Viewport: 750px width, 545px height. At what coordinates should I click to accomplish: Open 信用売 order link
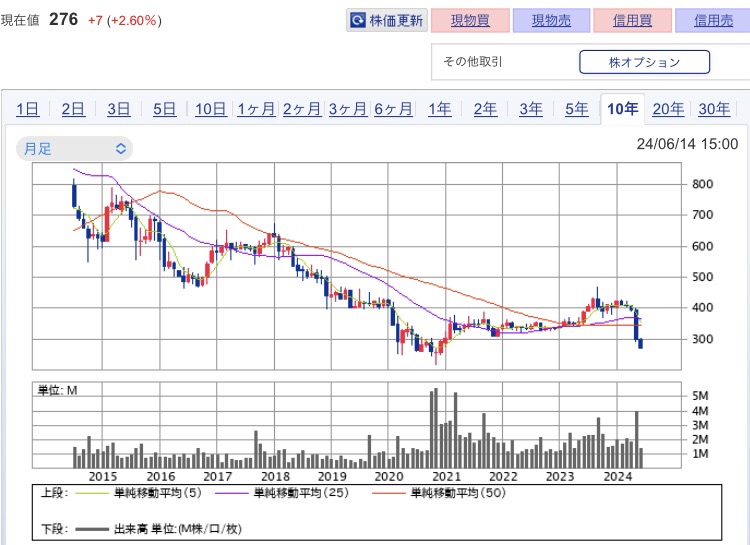pyautogui.click(x=713, y=21)
